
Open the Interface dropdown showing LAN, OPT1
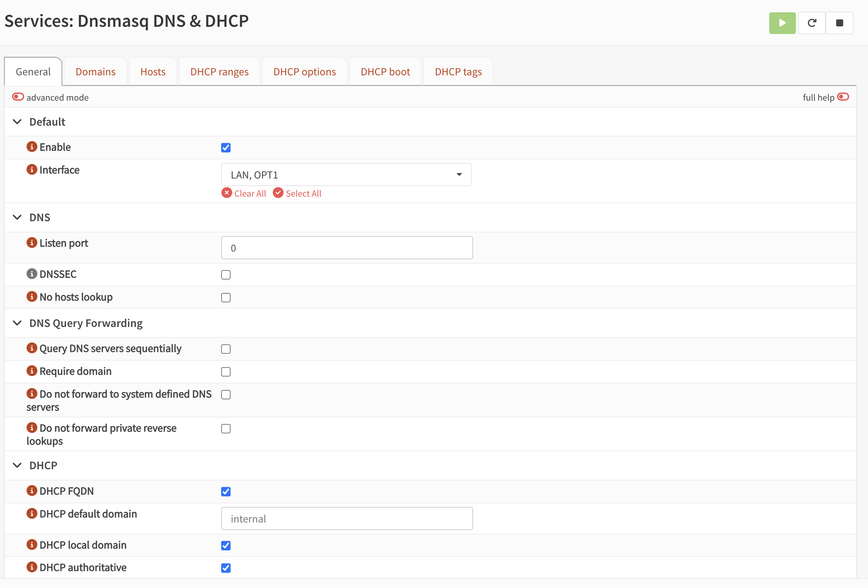346,175
